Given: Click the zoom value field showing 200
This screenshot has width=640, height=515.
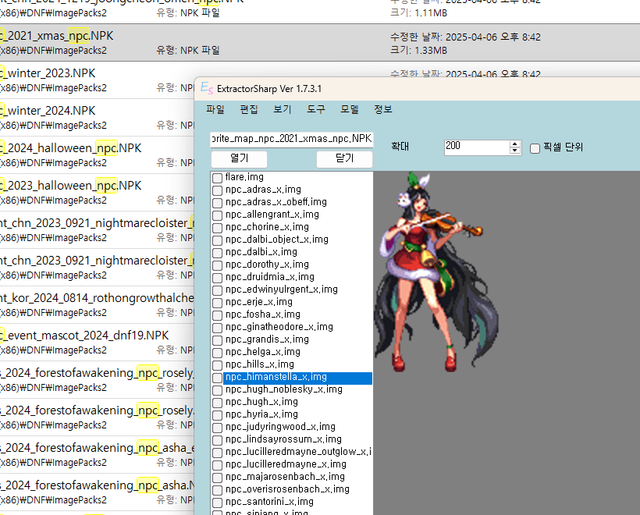Looking at the screenshot, I should [475, 147].
